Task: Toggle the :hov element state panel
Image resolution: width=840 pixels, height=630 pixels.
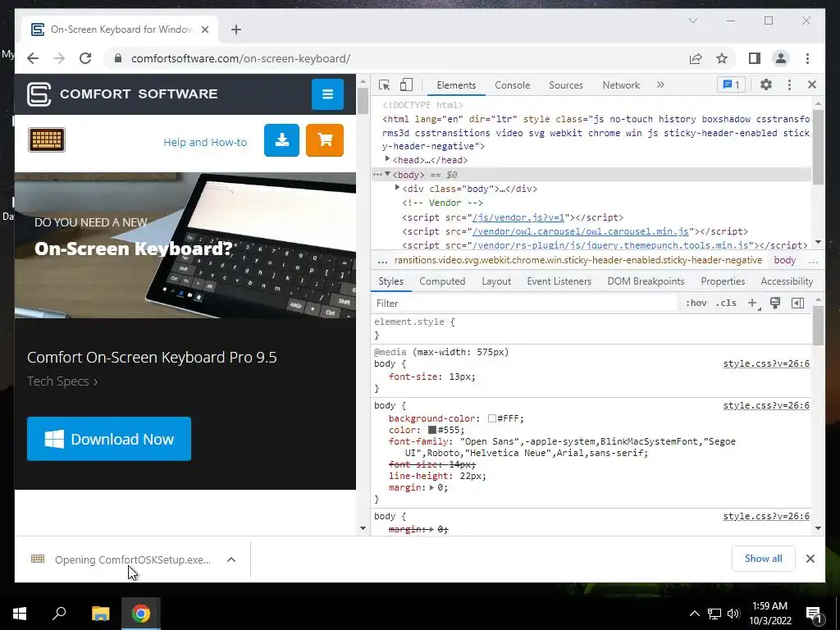Action: click(x=696, y=304)
